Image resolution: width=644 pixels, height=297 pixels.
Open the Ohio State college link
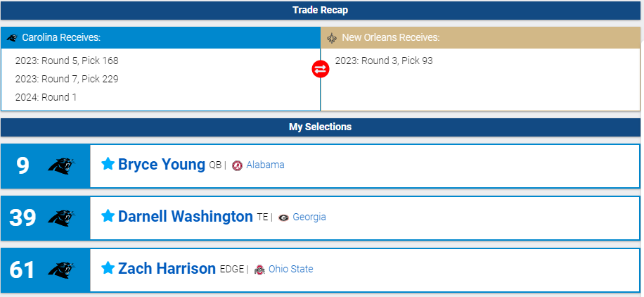click(290, 270)
